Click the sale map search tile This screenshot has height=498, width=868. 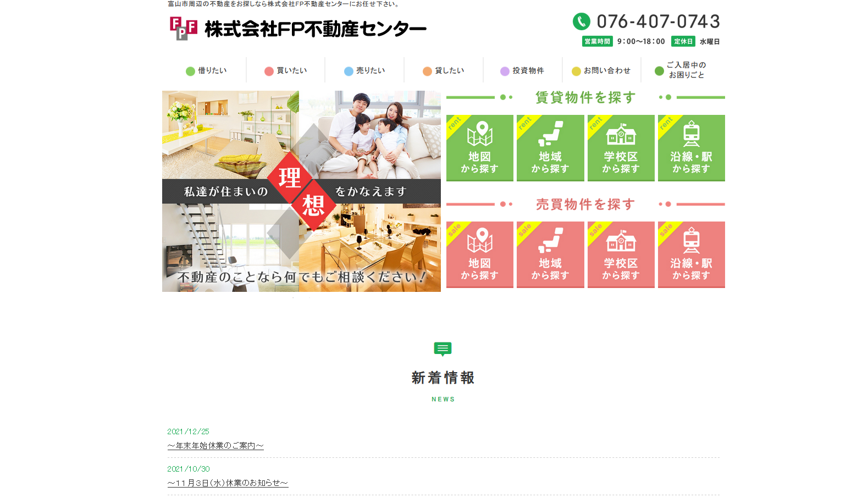(x=479, y=254)
